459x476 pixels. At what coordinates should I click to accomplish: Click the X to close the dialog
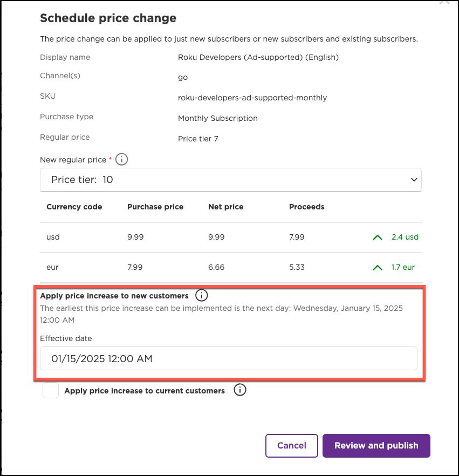446,3
